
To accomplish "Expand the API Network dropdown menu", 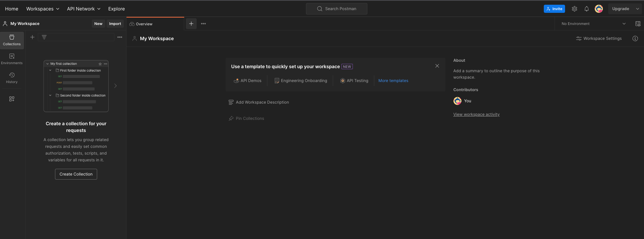I will tap(84, 9).
